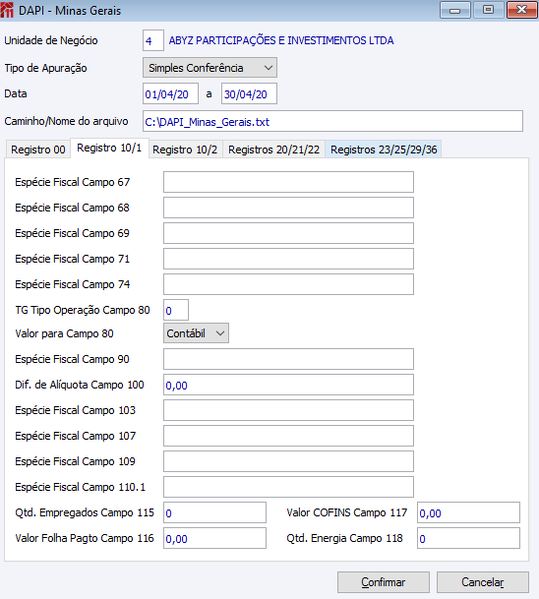The height and width of the screenshot is (599, 539).
Task: Open the Registros 20/21/22 tab
Action: point(274,149)
